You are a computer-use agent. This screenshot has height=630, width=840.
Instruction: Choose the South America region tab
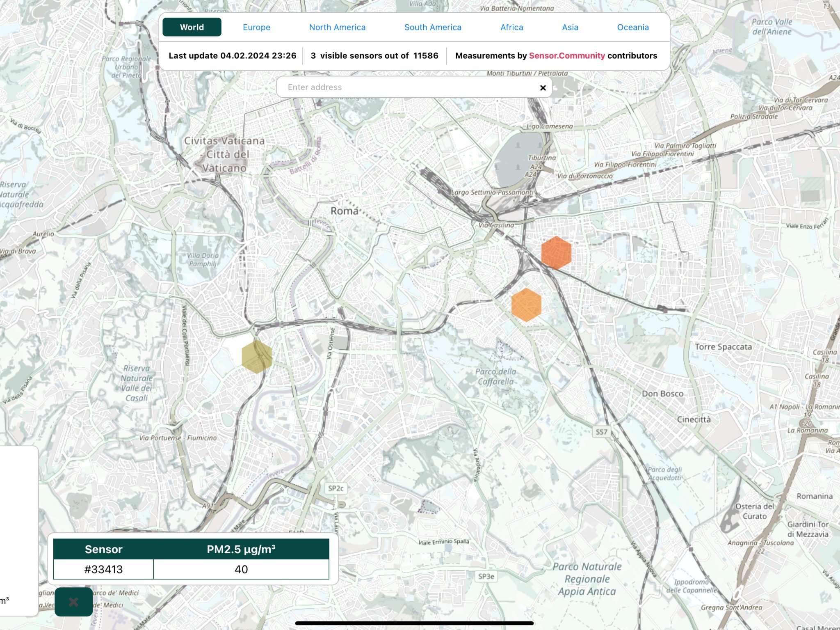pos(433,27)
